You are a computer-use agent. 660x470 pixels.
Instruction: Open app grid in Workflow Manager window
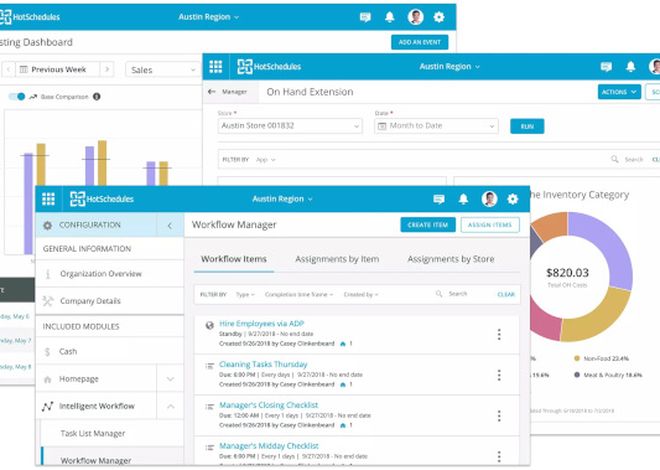(48, 199)
